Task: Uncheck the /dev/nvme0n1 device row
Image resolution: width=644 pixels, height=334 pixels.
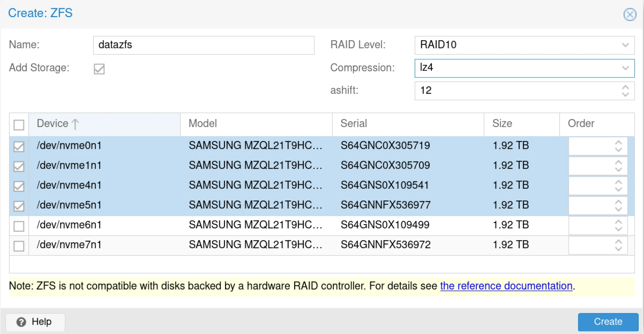Action: pyautogui.click(x=19, y=146)
